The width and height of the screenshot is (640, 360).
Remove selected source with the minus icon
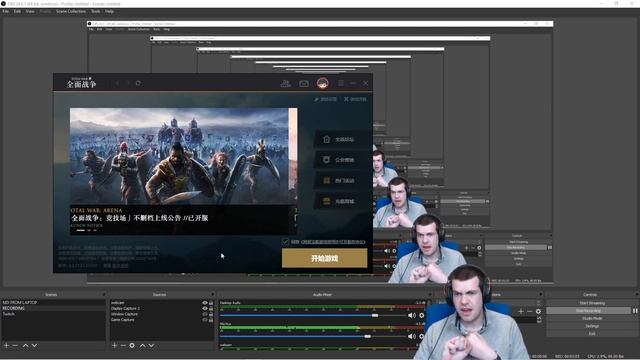pyautogui.click(x=123, y=345)
